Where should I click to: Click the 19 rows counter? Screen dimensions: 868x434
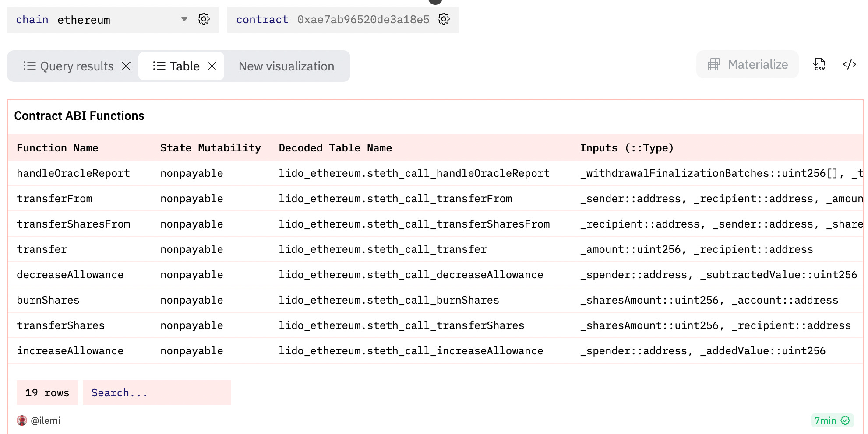click(x=47, y=392)
